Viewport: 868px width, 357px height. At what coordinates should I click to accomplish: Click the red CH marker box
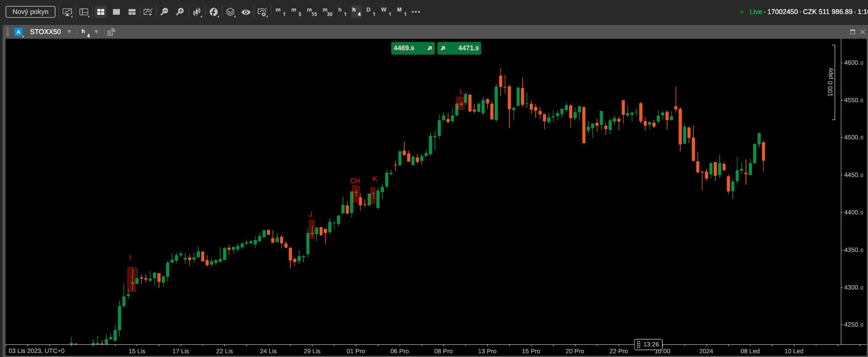click(x=356, y=194)
